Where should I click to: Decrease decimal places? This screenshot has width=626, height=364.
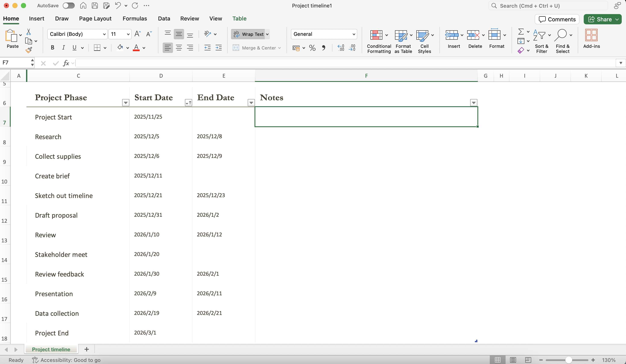coord(352,48)
